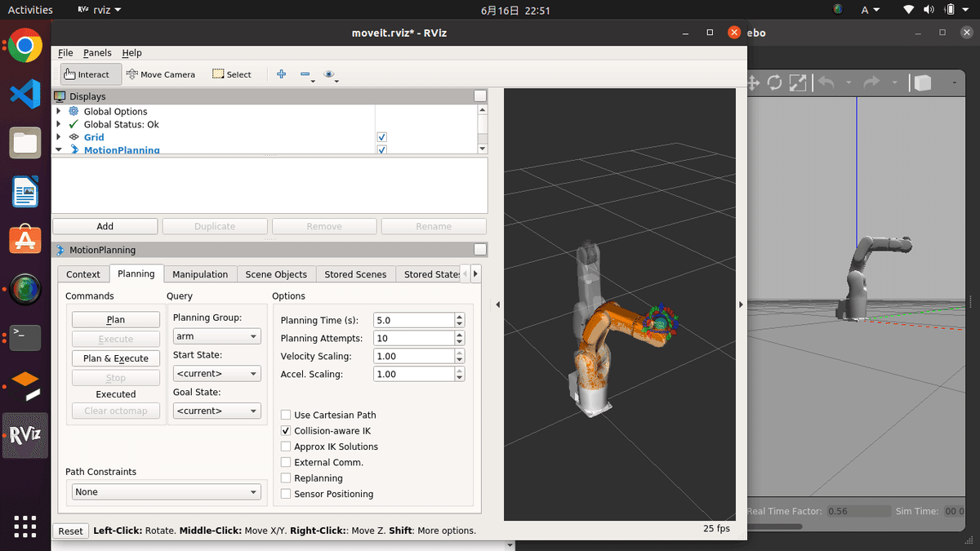Click the Displays panel monitor icon
Viewport: 980px width, 551px height.
[x=60, y=96]
